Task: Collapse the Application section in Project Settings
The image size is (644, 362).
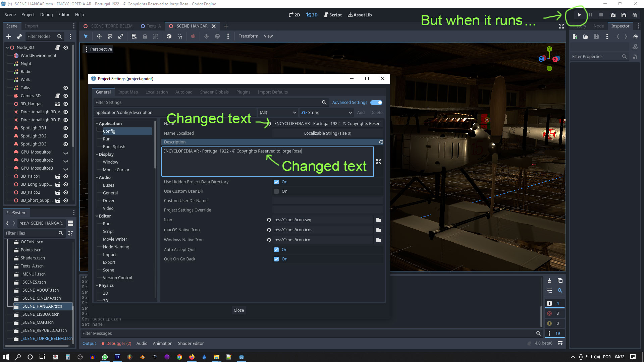Action: click(97, 123)
